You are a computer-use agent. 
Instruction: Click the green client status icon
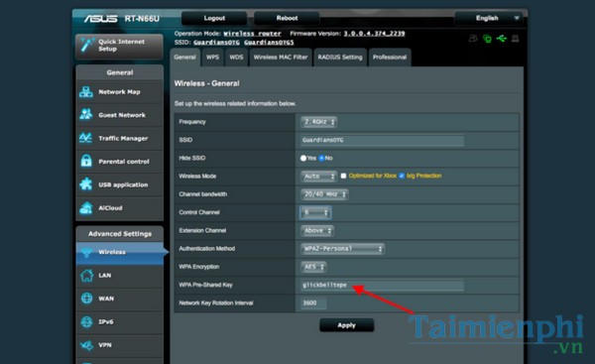pos(487,39)
